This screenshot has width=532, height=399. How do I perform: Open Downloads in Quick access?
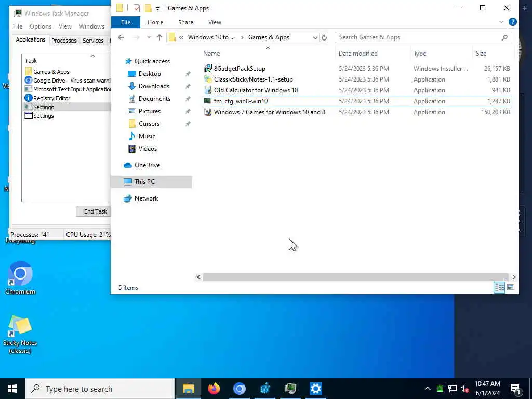[x=154, y=86]
